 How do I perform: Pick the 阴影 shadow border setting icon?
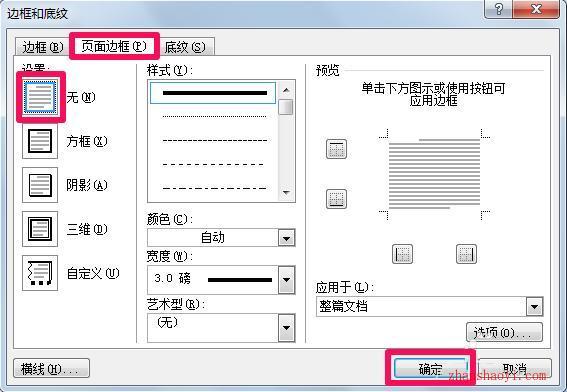pyautogui.click(x=40, y=185)
